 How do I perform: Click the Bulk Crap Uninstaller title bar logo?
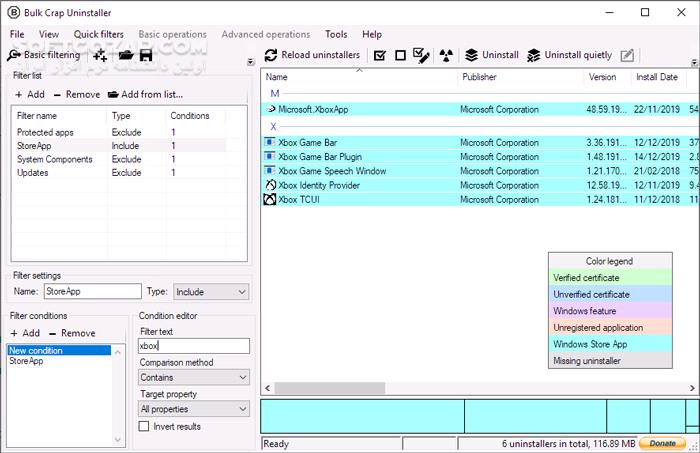[x=14, y=12]
